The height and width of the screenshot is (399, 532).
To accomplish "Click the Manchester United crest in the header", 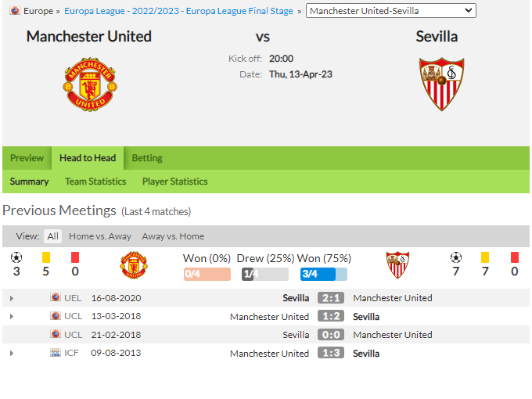I will coord(90,84).
